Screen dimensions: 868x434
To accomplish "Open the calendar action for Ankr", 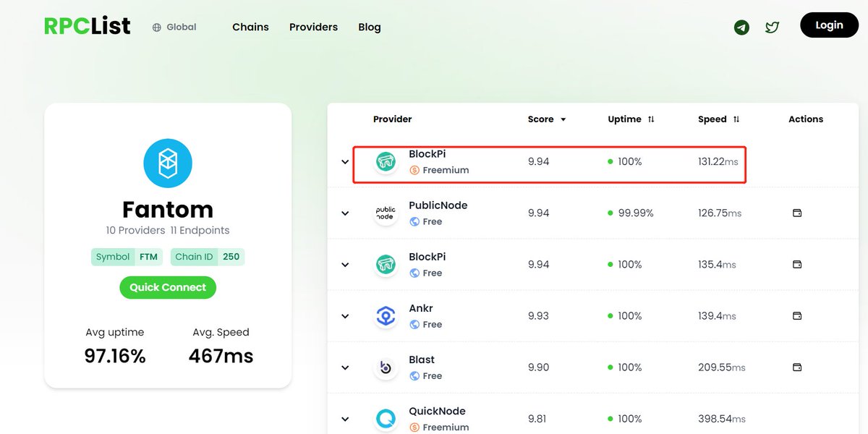I will click(796, 315).
